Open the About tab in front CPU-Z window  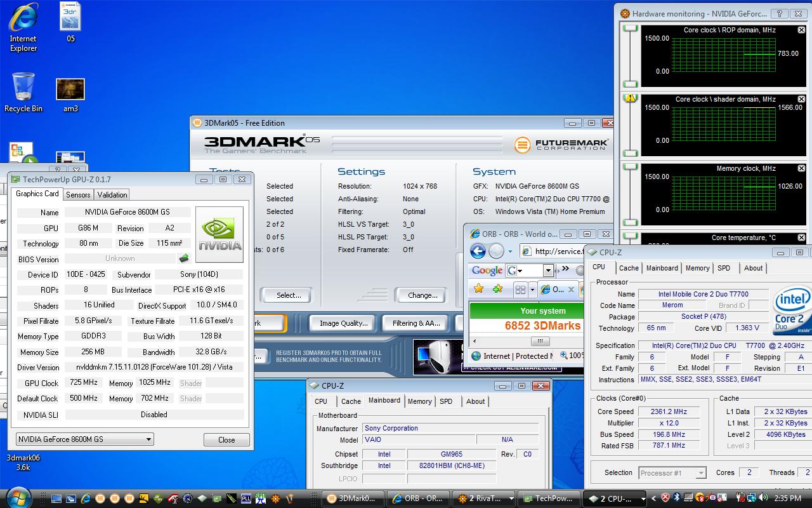[753, 268]
